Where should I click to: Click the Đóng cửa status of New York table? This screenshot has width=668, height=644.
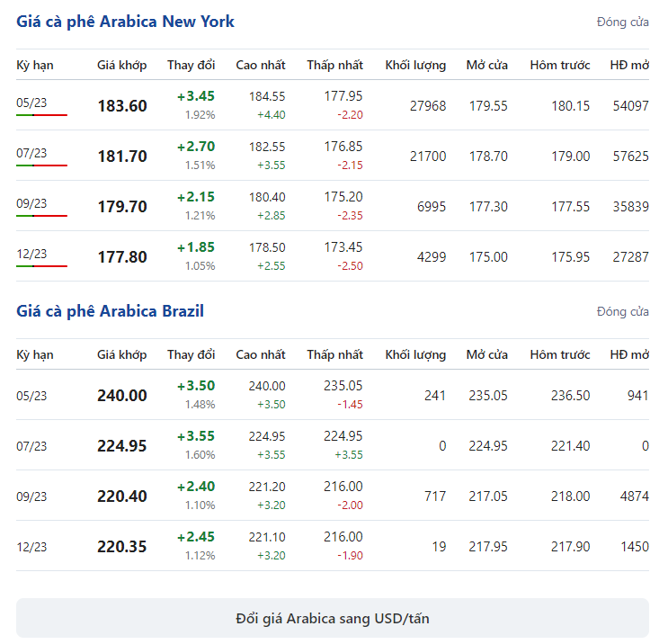pyautogui.click(x=622, y=22)
